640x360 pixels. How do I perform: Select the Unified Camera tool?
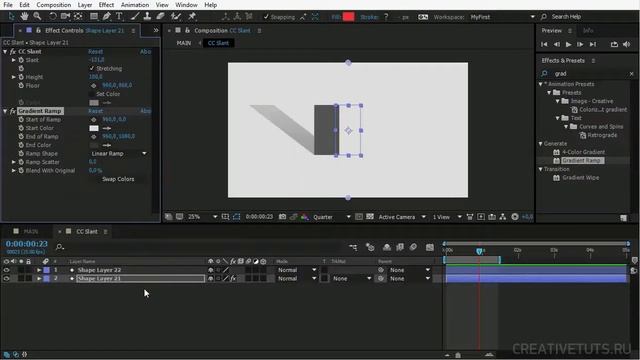pyautogui.click(x=65, y=16)
